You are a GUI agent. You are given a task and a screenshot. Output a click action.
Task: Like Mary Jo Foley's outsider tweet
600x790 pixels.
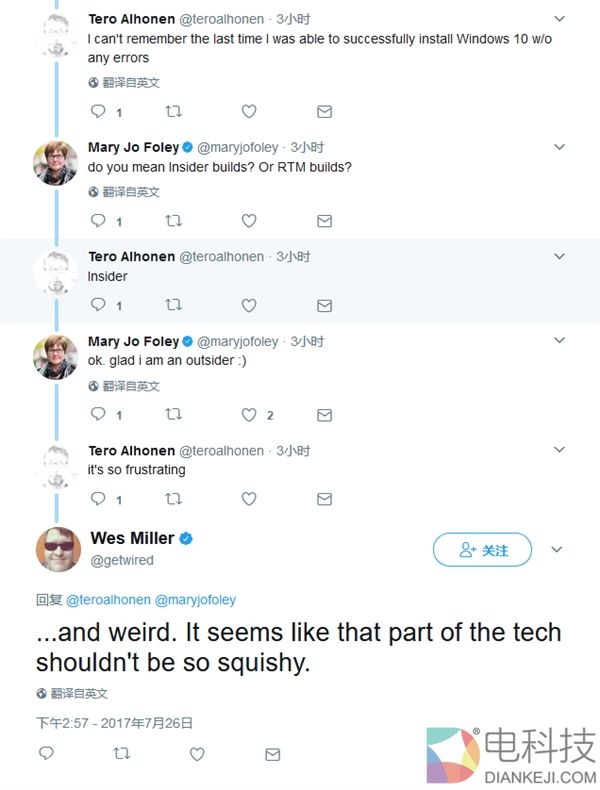coord(249,414)
